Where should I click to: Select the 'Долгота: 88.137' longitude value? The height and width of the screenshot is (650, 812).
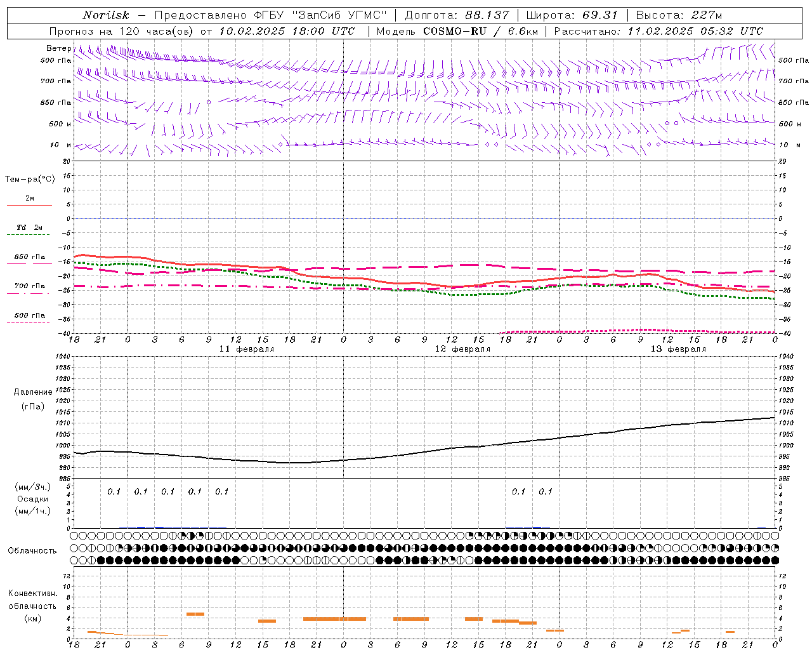point(457,15)
